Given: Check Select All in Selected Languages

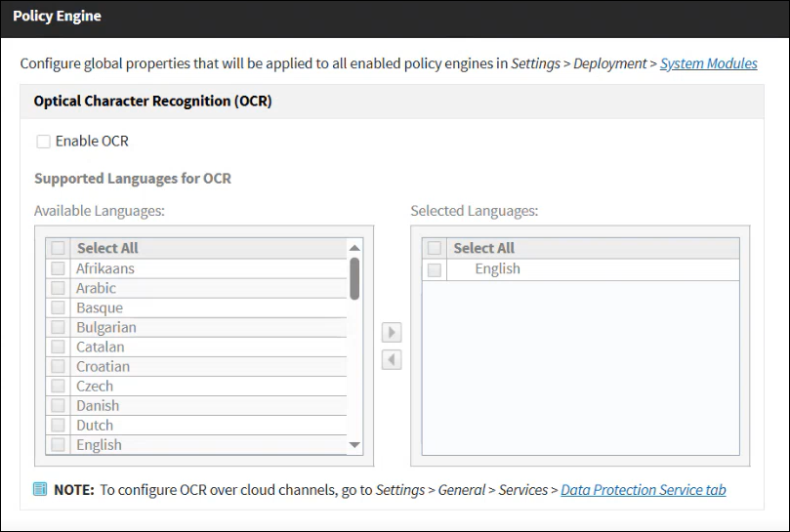Looking at the screenshot, I should point(435,249).
